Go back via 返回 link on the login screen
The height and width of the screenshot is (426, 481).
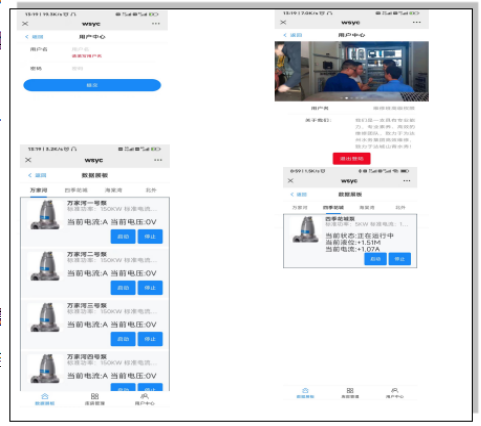[x=34, y=37]
